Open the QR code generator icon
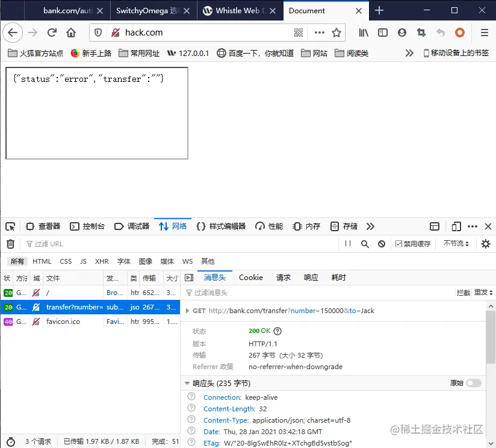 (299, 33)
